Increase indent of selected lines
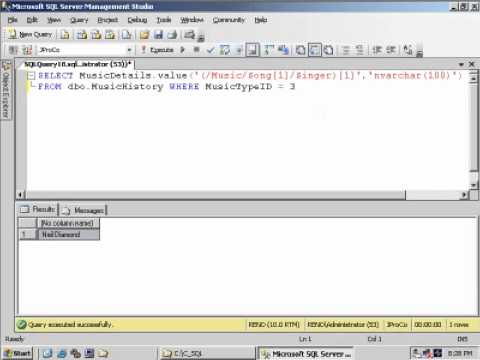The width and height of the screenshot is (480, 360). [x=391, y=50]
